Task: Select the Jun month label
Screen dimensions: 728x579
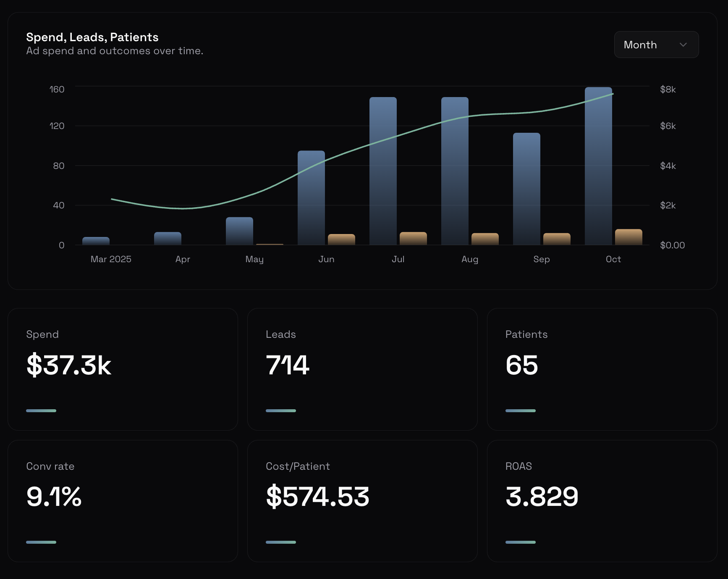Action: click(327, 259)
